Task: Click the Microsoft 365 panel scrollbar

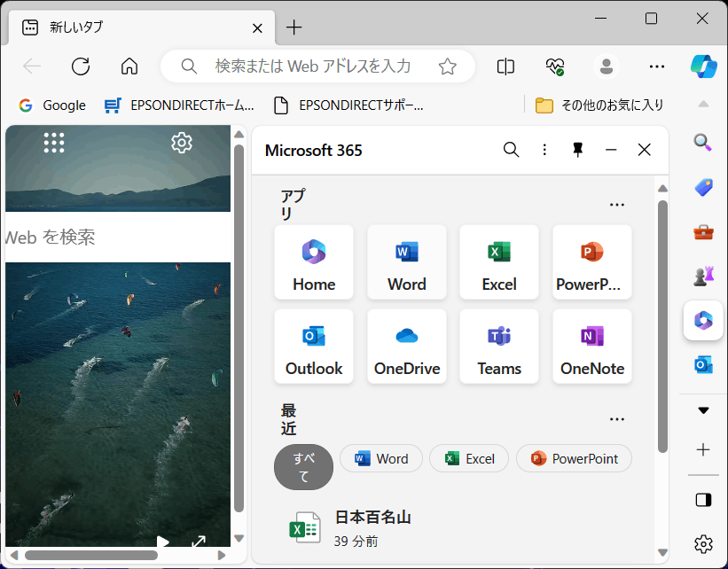Action: (662, 326)
